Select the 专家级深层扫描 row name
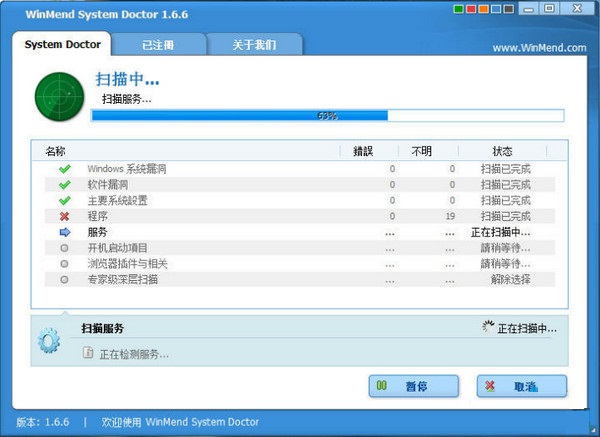600x437 pixels. (x=122, y=280)
